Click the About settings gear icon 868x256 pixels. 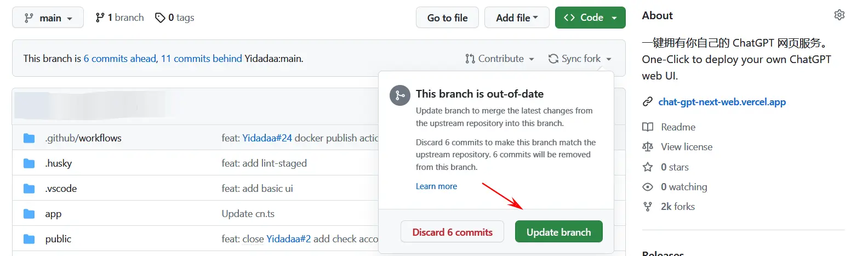839,15
